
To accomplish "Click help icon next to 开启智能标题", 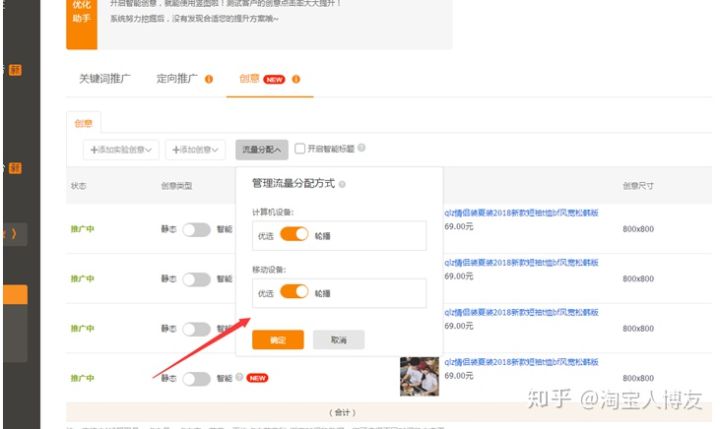I will pyautogui.click(x=361, y=148).
